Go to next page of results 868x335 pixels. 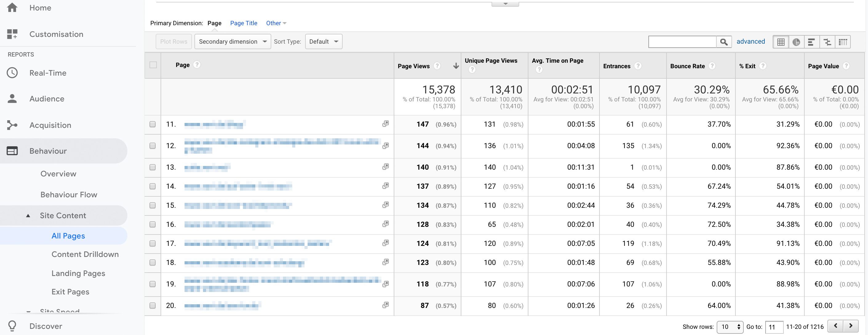click(x=850, y=326)
